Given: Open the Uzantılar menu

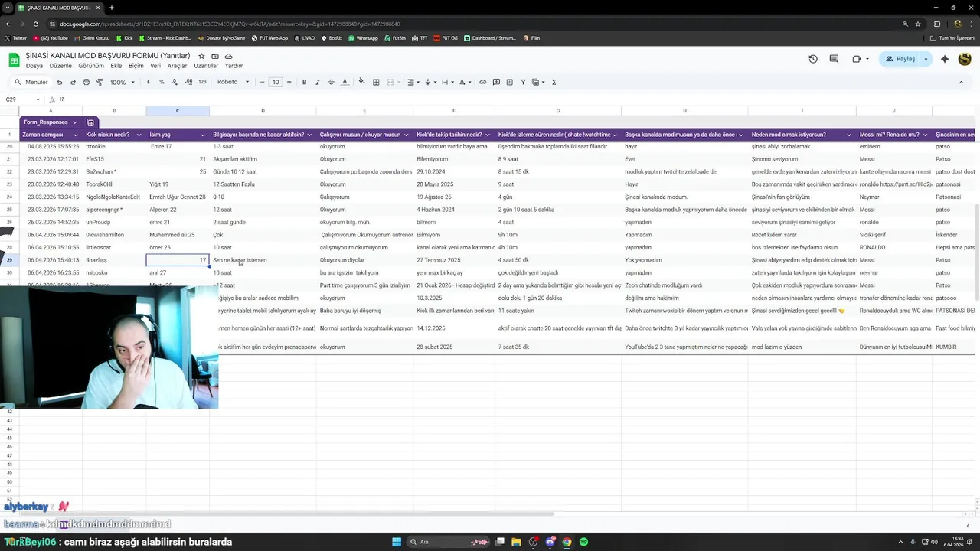Looking at the screenshot, I should pos(206,66).
